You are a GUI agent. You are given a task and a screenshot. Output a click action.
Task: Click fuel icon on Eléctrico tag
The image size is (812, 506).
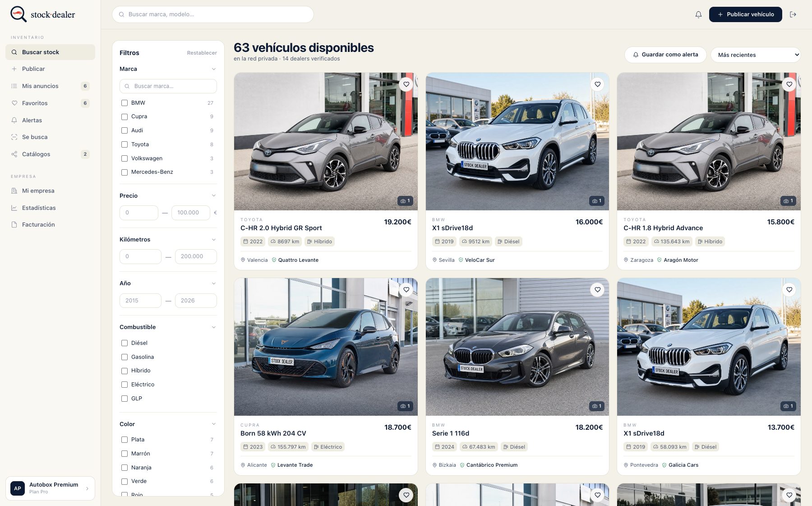tap(316, 447)
